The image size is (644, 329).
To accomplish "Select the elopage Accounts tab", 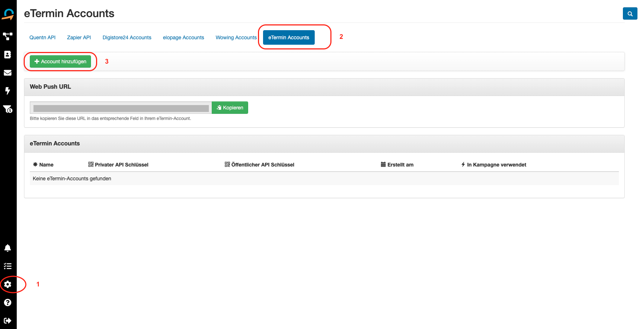I will pyautogui.click(x=183, y=37).
